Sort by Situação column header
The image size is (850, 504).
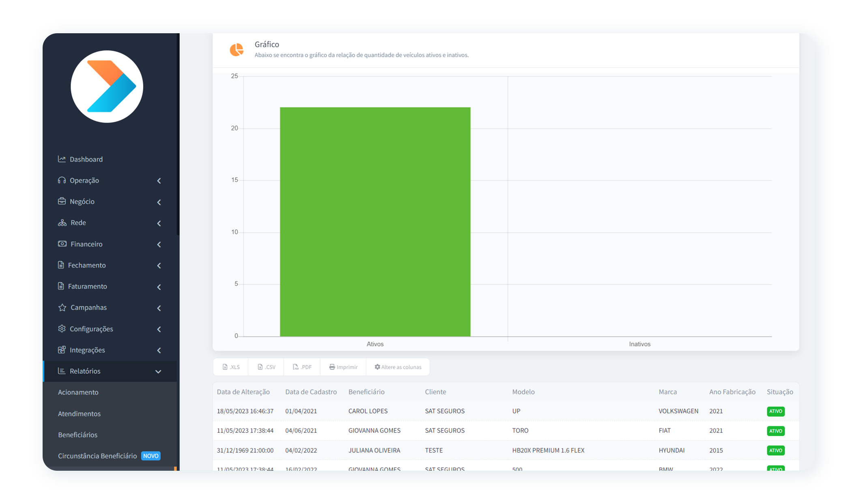(x=780, y=392)
